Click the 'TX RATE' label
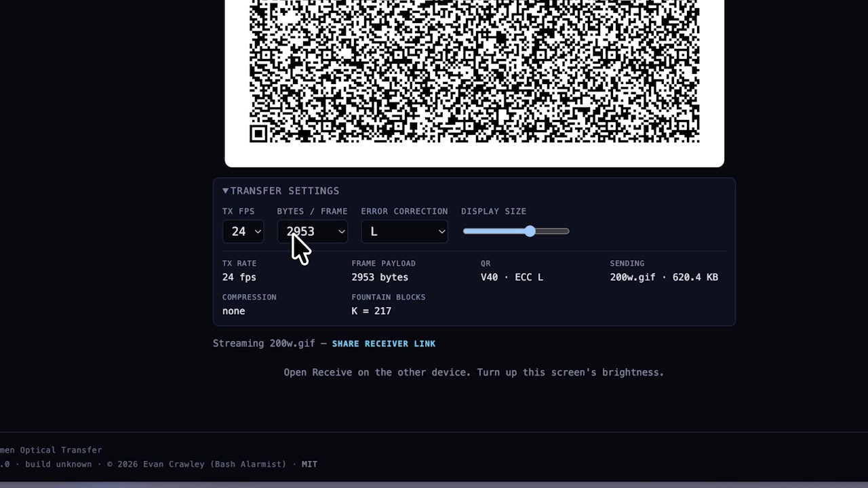The image size is (868, 488). 239,264
